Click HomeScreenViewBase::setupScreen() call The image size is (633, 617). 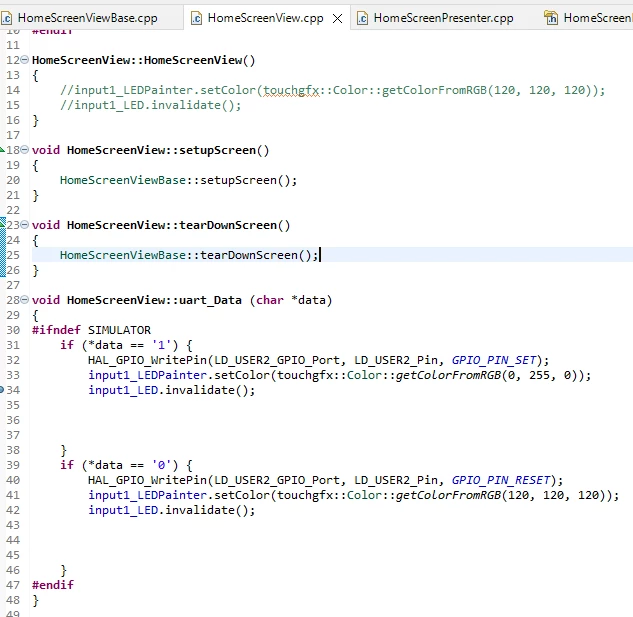point(178,180)
